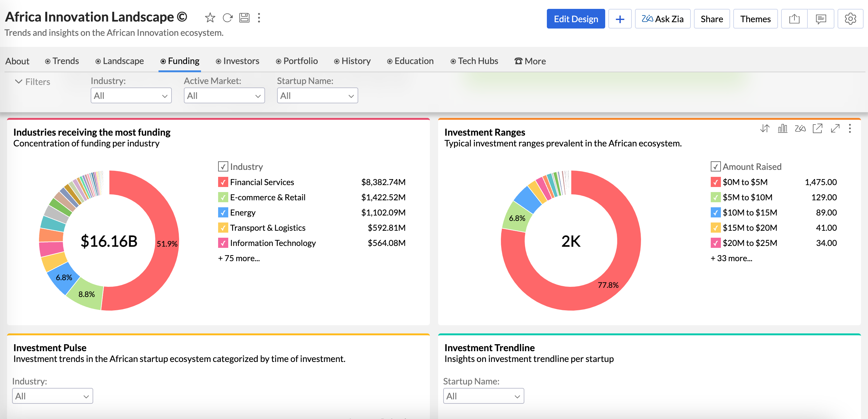Switch to the Investors tab
868x419 pixels.
point(237,61)
